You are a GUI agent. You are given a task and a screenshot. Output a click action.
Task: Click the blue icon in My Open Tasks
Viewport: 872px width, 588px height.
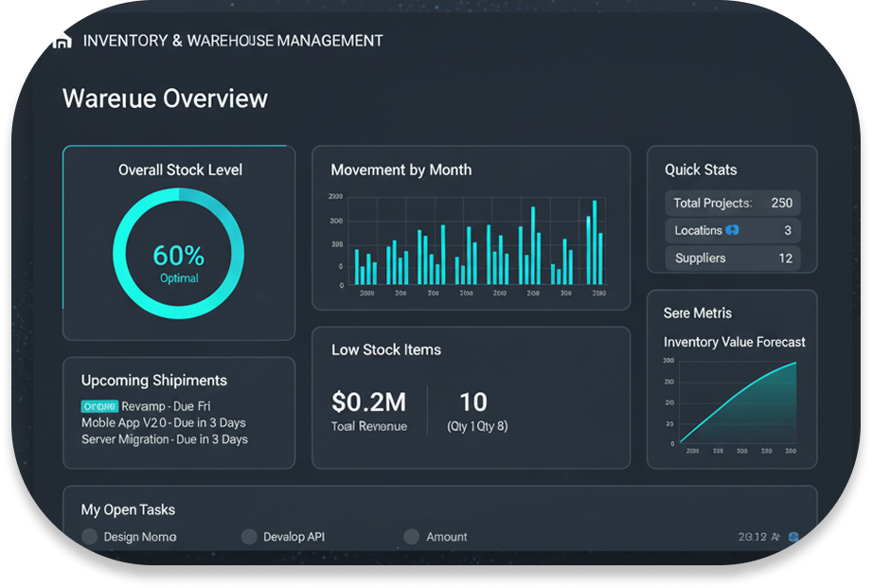pos(793,537)
